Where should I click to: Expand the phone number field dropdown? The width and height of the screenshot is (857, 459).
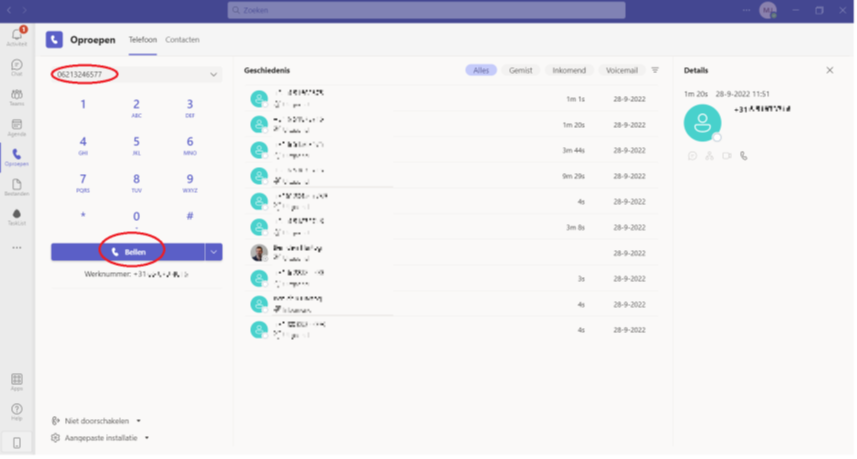pos(213,75)
